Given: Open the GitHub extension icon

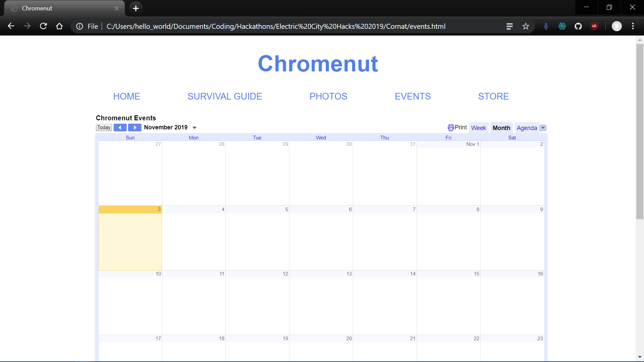Looking at the screenshot, I should click(578, 26).
